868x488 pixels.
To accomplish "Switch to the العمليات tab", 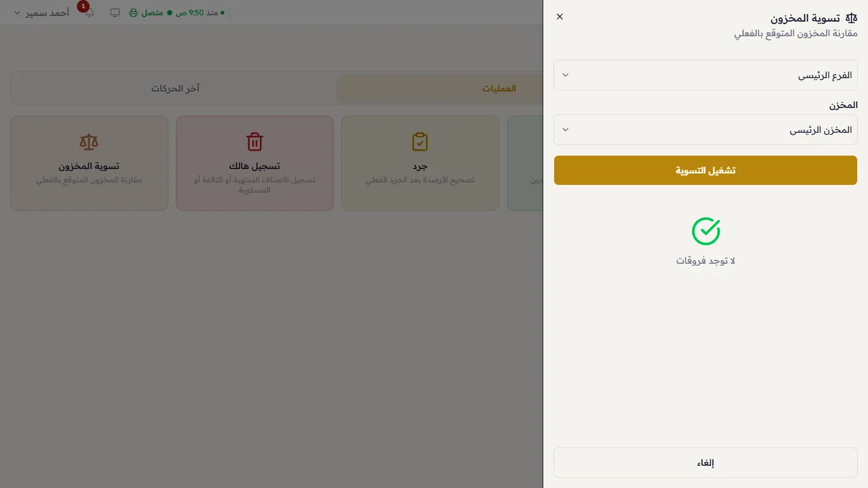I will point(440,88).
